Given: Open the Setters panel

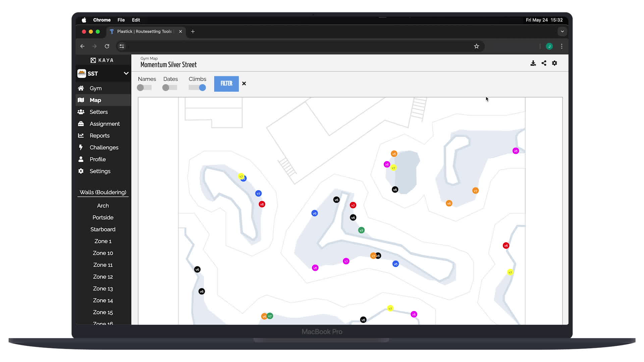Looking at the screenshot, I should pyautogui.click(x=98, y=112).
